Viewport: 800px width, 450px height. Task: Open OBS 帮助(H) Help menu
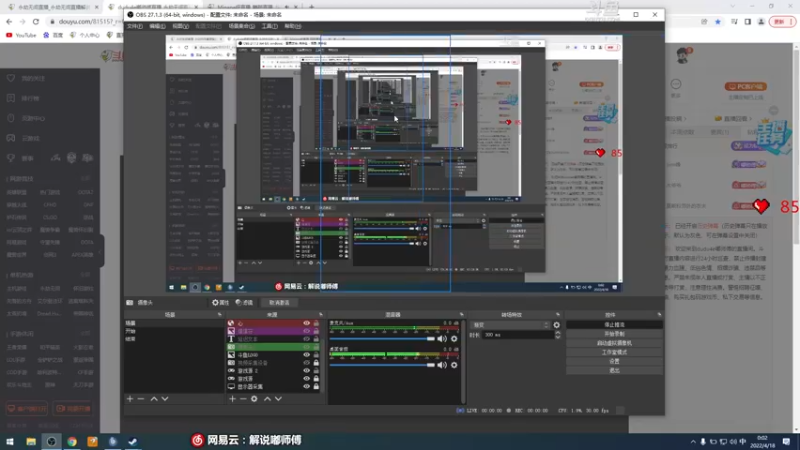point(292,26)
